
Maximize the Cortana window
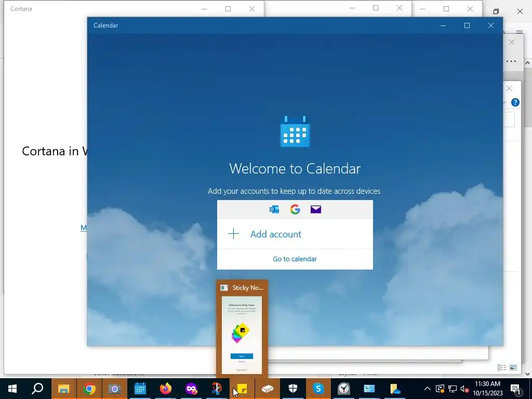tap(228, 9)
